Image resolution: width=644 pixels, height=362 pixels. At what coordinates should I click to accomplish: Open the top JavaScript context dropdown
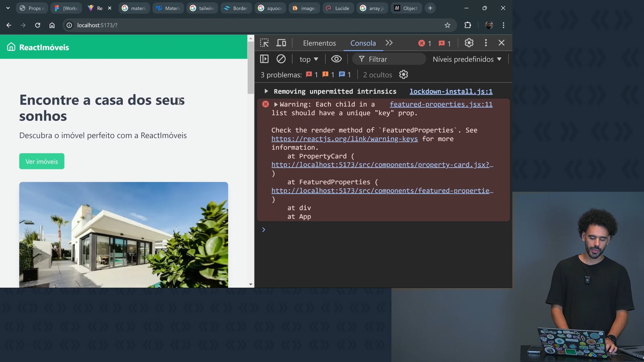pos(309,59)
